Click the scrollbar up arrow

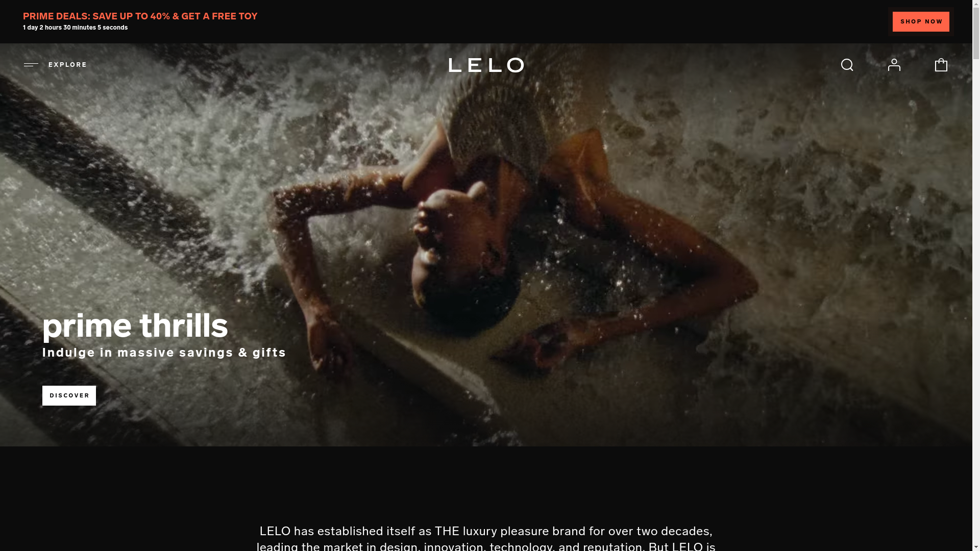[976, 4]
